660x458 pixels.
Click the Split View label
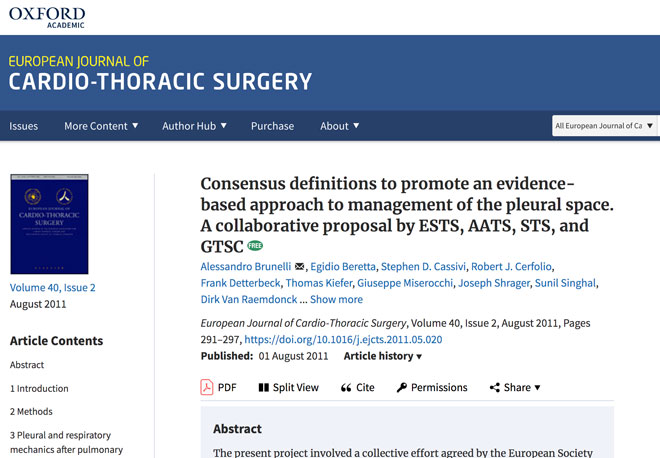click(295, 387)
